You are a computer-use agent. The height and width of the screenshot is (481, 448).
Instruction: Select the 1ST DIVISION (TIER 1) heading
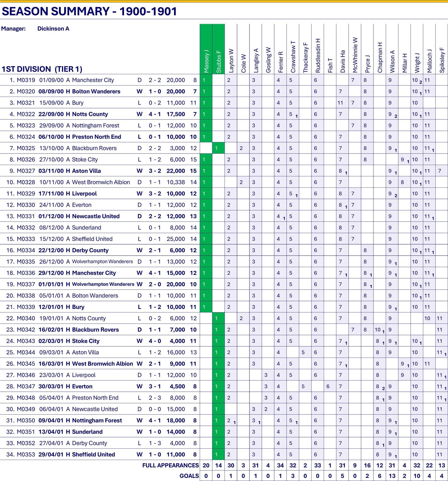point(42,69)
